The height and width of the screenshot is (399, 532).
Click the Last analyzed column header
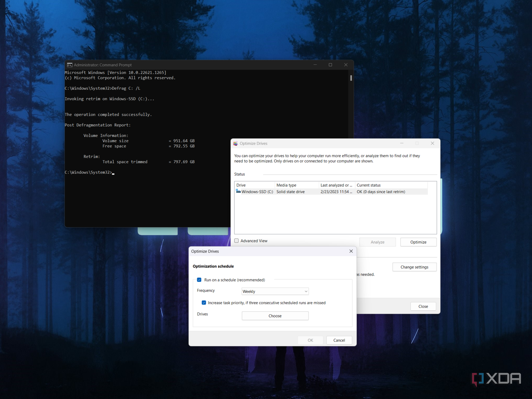pyautogui.click(x=336, y=185)
